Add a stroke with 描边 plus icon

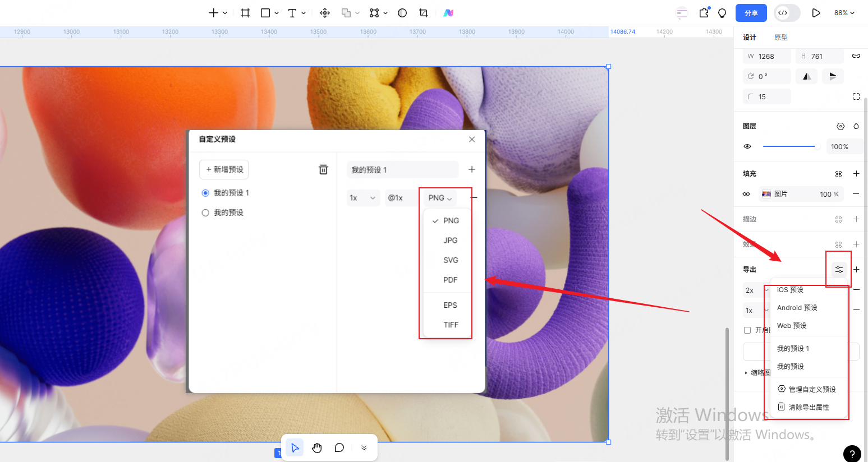click(856, 219)
